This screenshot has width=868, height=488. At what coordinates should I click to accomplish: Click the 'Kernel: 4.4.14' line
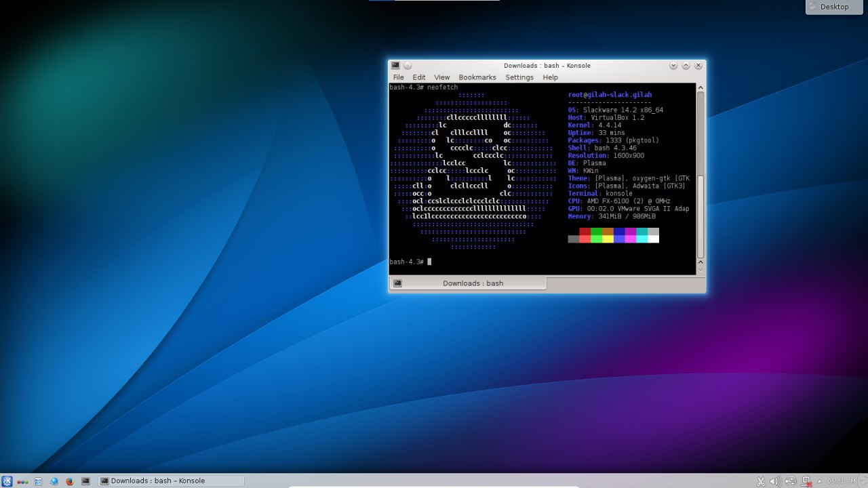click(595, 125)
